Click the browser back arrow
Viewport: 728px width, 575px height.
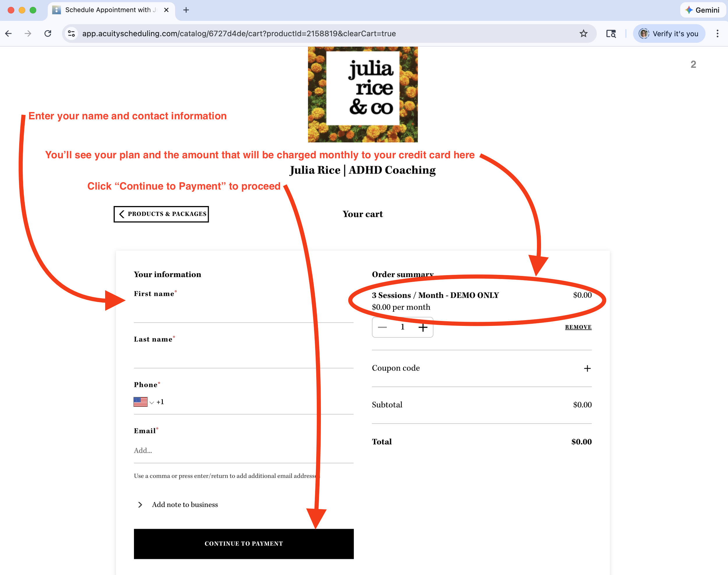[9, 33]
